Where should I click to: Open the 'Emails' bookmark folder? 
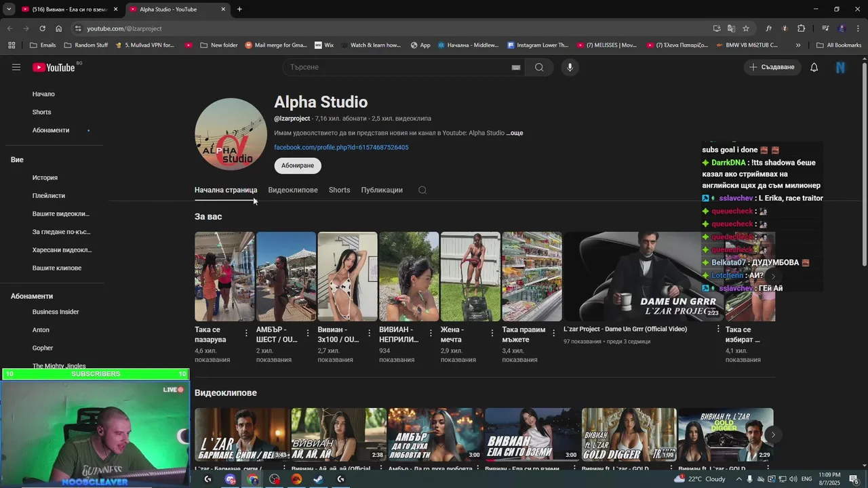[43, 45]
